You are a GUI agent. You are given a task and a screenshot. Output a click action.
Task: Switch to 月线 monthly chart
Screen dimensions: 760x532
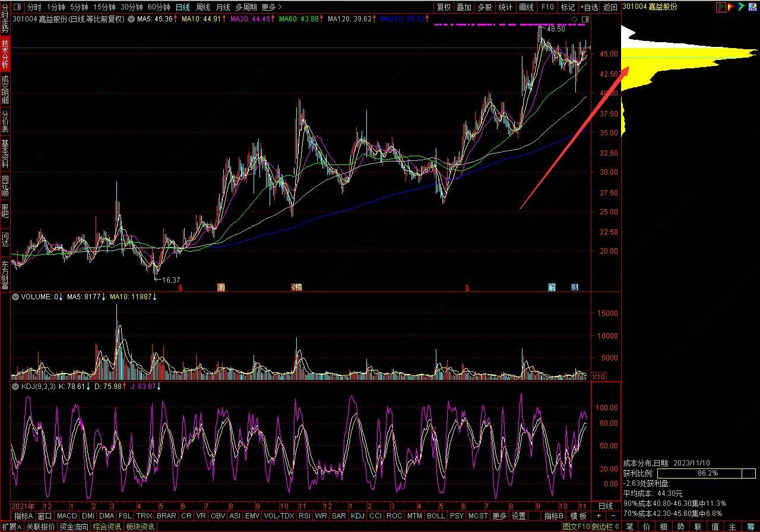point(223,7)
